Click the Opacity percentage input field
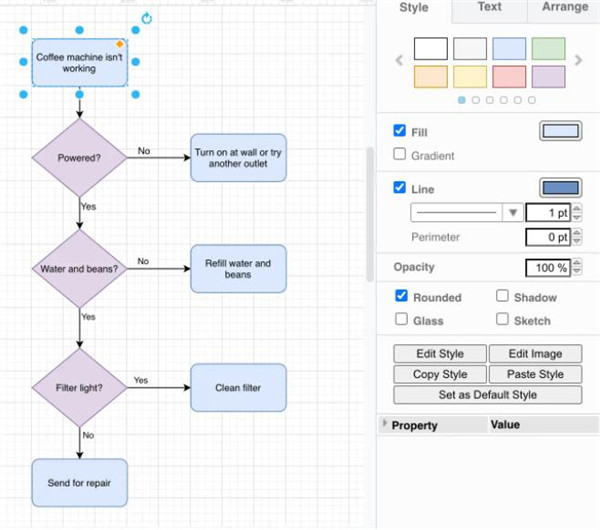 pyautogui.click(x=548, y=268)
